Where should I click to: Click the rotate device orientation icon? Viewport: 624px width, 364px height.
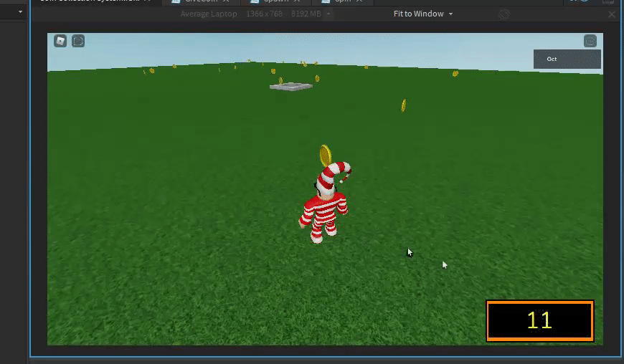coord(504,14)
